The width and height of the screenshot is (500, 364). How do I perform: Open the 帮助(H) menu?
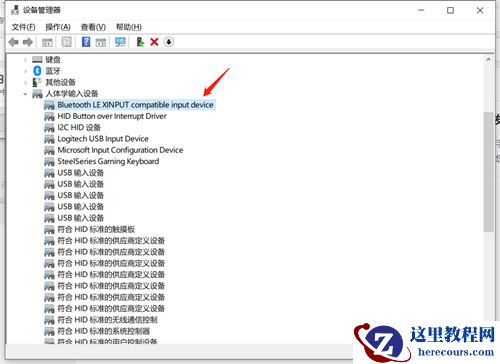click(x=129, y=27)
